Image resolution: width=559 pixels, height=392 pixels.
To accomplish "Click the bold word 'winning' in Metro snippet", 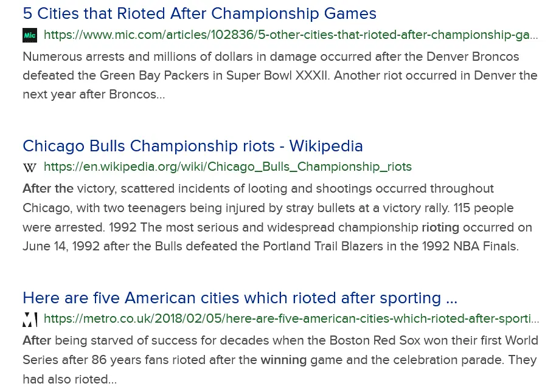I will (x=283, y=360).
